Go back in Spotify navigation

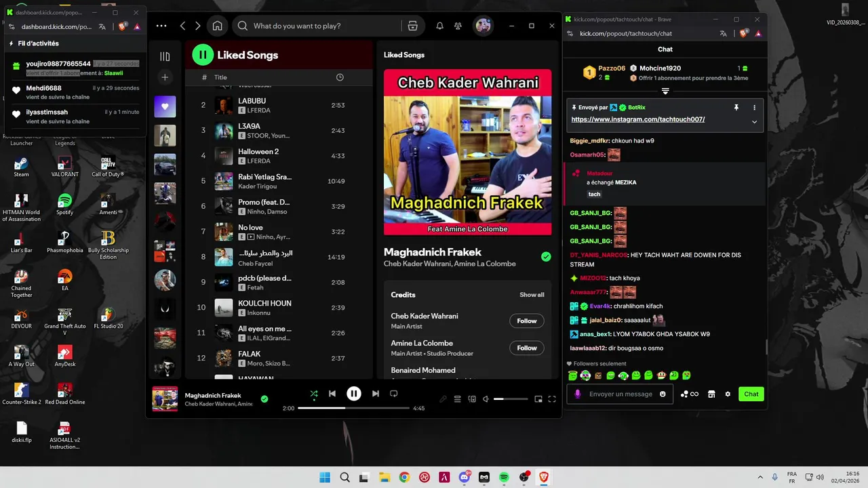[182, 26]
